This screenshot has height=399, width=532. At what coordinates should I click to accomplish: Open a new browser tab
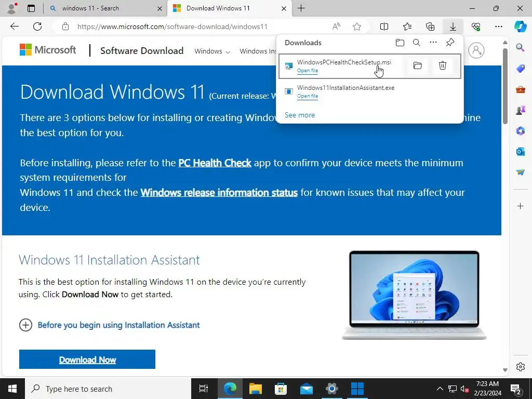pos(301,8)
